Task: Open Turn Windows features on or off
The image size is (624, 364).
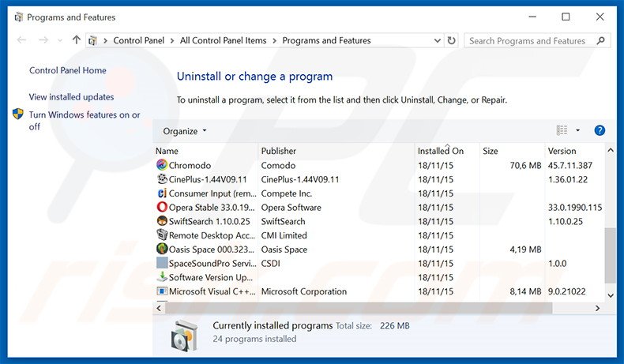Action: [x=85, y=121]
